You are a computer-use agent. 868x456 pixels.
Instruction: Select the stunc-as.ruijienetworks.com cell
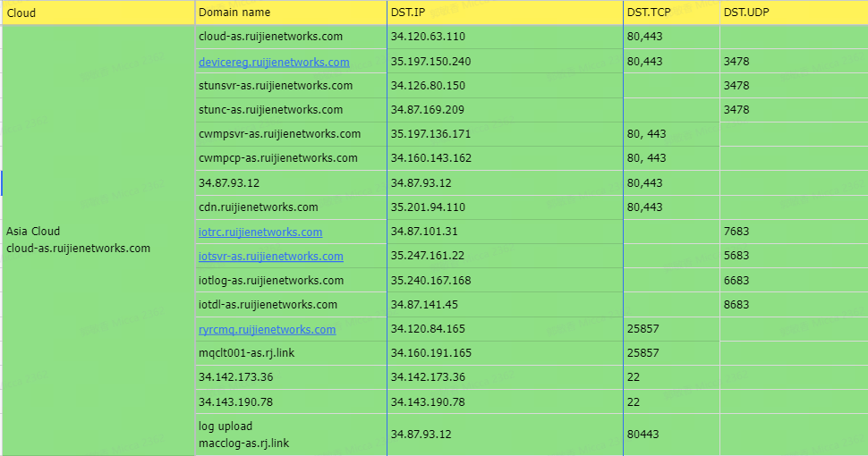point(291,110)
